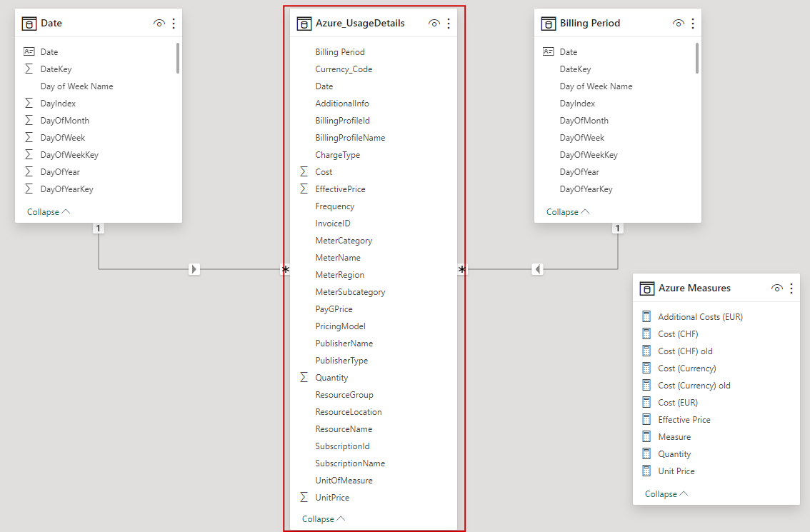Click the Date to Azure_UsageDetails filter direction arrow
The image size is (810, 532).
pos(194,269)
